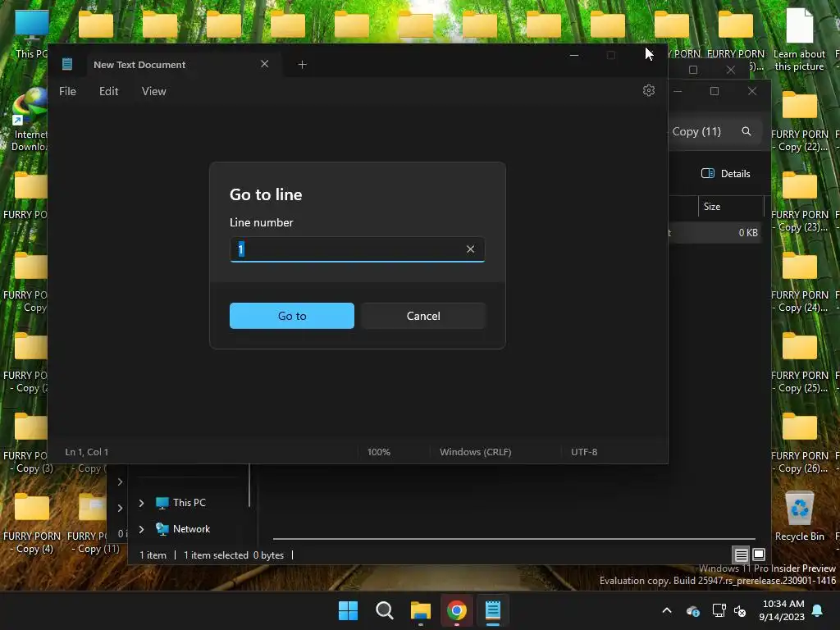Select This PC in Explorer tree
840x630 pixels.
(x=181, y=503)
